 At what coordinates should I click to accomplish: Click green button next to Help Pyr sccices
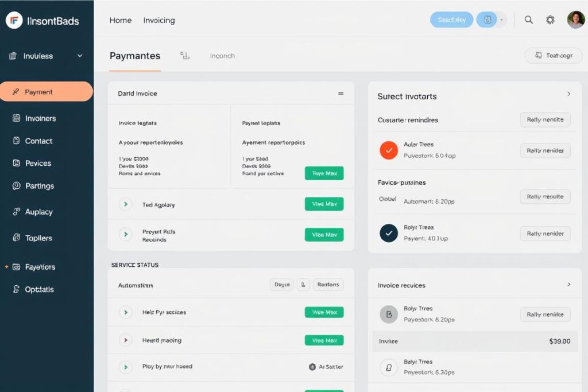pos(324,312)
